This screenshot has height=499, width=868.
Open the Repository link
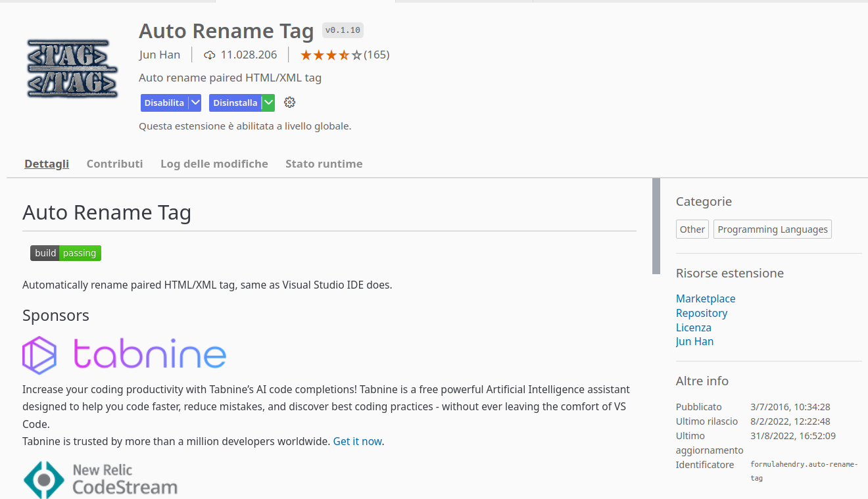(702, 313)
